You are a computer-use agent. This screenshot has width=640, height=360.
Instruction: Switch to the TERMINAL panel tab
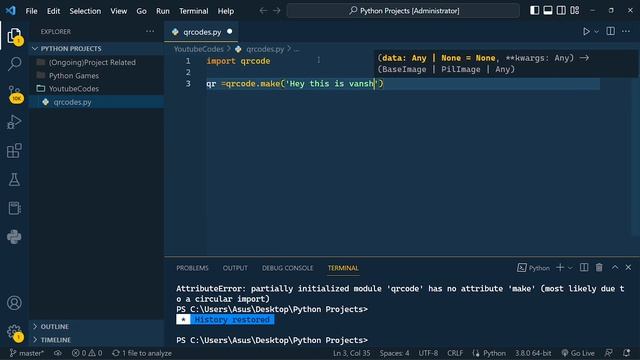(x=343, y=268)
